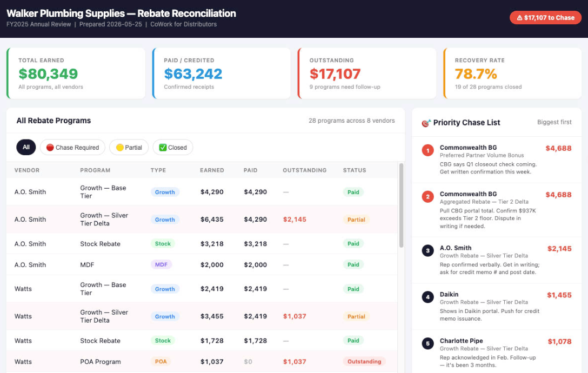588x373 pixels.
Task: Click the $3,455 earned value for Watts
Action: [212, 316]
